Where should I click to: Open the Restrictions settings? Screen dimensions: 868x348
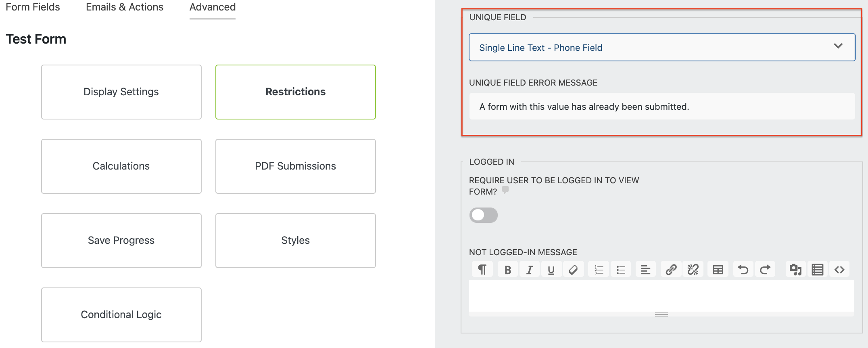point(296,92)
